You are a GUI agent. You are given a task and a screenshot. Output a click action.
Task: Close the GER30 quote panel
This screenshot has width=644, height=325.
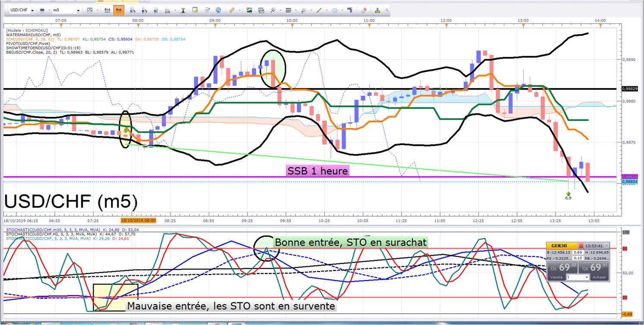[606, 246]
